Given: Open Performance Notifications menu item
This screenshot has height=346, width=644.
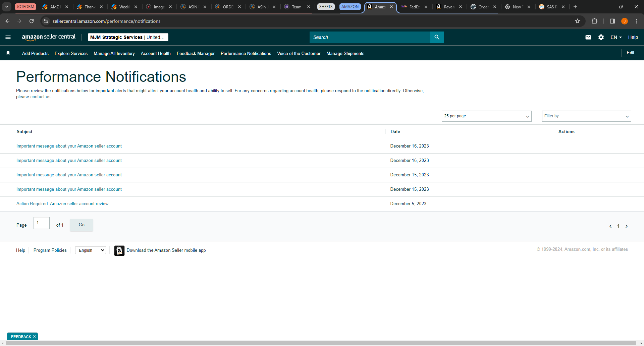Looking at the screenshot, I should 246,53.
